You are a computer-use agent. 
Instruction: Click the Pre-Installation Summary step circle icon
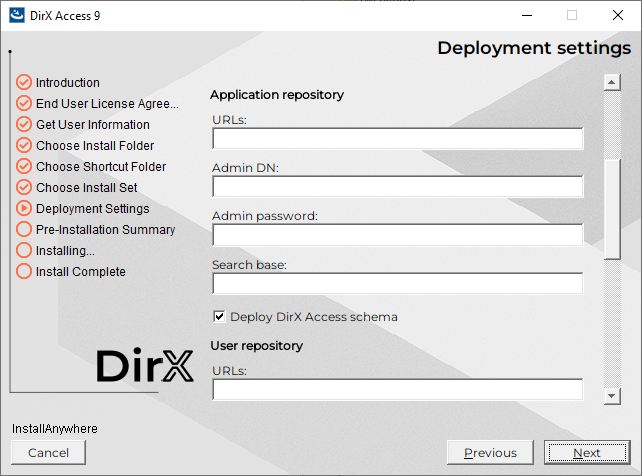point(24,230)
